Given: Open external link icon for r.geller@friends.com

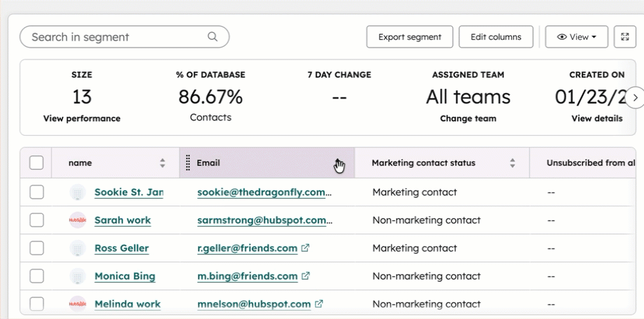Looking at the screenshot, I should point(305,248).
